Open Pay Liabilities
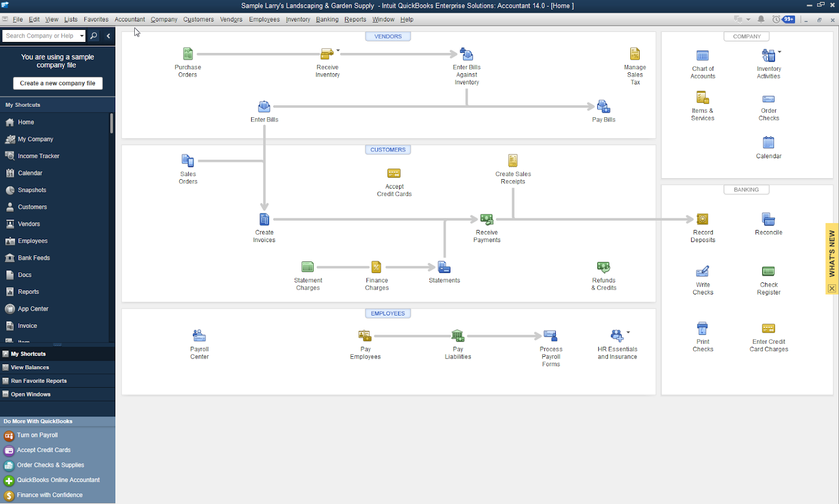This screenshot has width=839, height=504. (458, 336)
